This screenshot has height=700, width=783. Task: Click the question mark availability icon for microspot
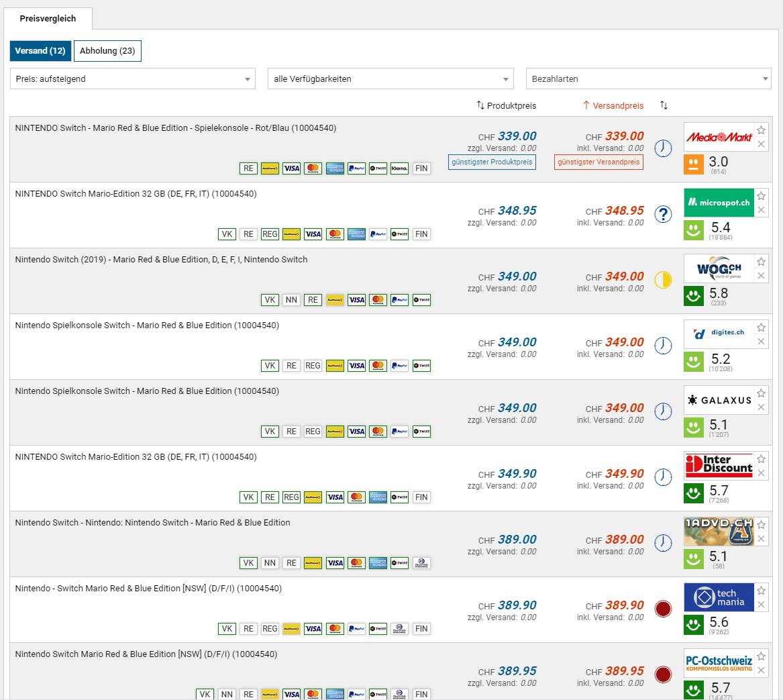coord(663,214)
